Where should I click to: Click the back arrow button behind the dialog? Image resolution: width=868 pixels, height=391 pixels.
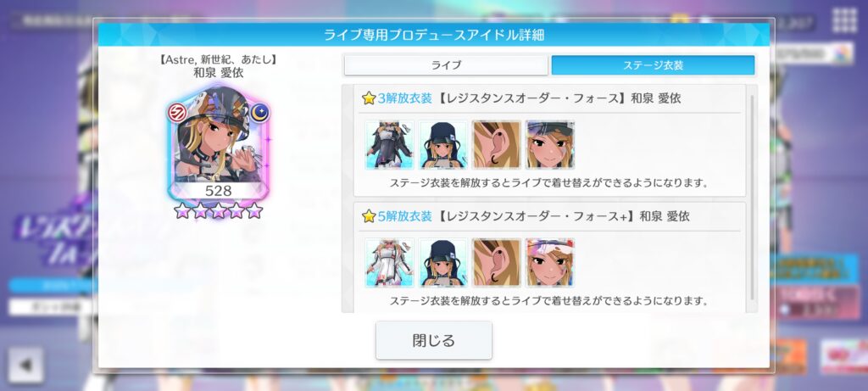[25, 365]
